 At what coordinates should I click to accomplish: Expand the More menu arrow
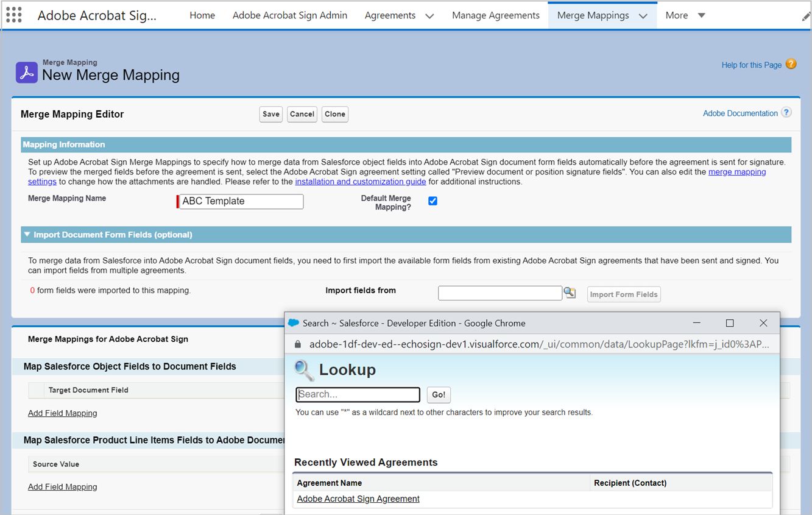tap(701, 15)
